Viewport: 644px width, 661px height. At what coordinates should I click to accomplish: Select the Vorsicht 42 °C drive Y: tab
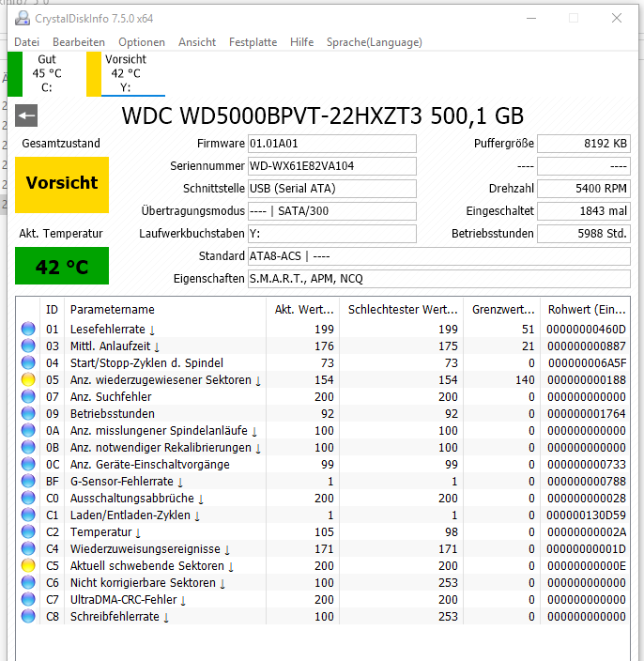coord(126,73)
